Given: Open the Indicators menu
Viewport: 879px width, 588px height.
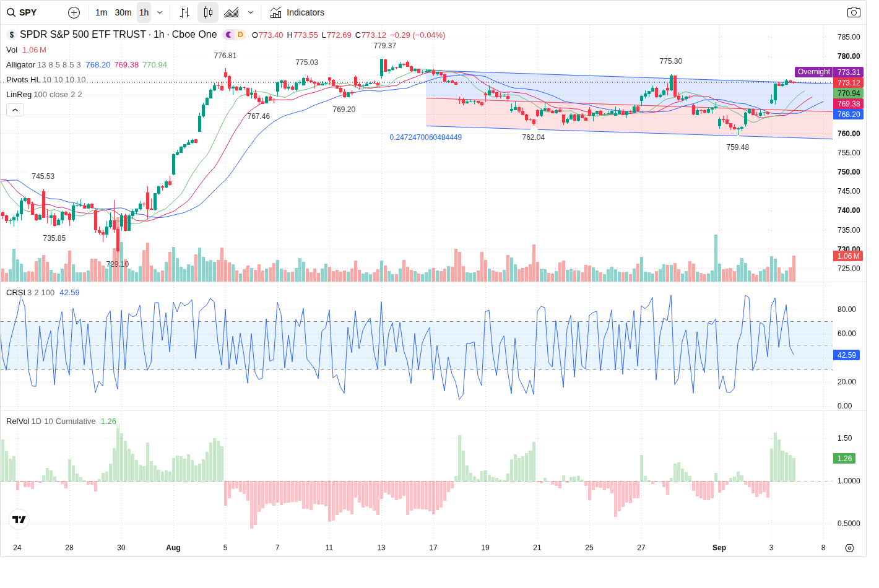Looking at the screenshot, I should 297,12.
